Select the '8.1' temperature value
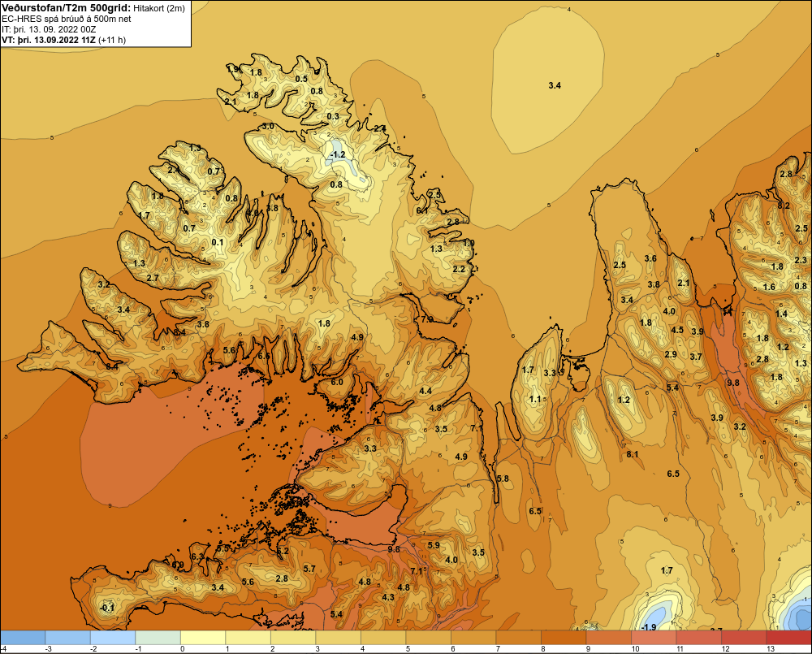812x654 pixels. [x=633, y=454]
